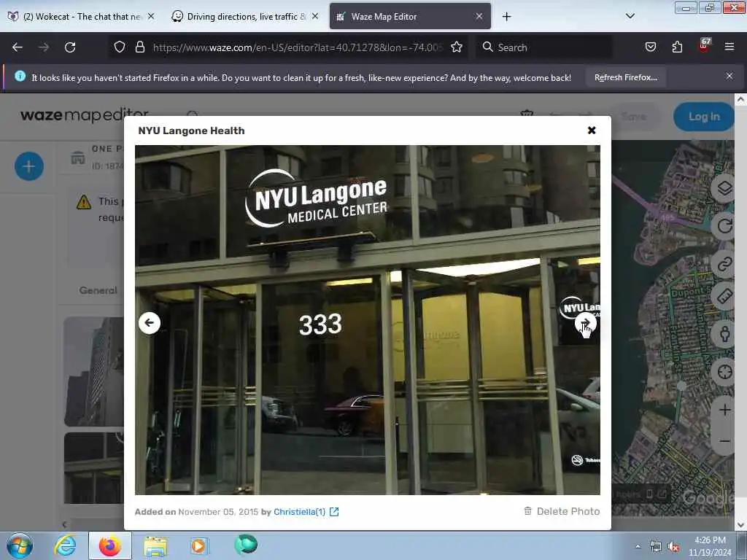Click the permalink chain icon

pyautogui.click(x=724, y=263)
